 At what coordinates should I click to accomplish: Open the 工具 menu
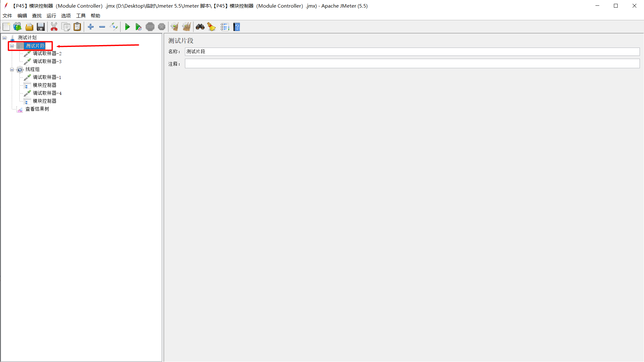coord(81,16)
